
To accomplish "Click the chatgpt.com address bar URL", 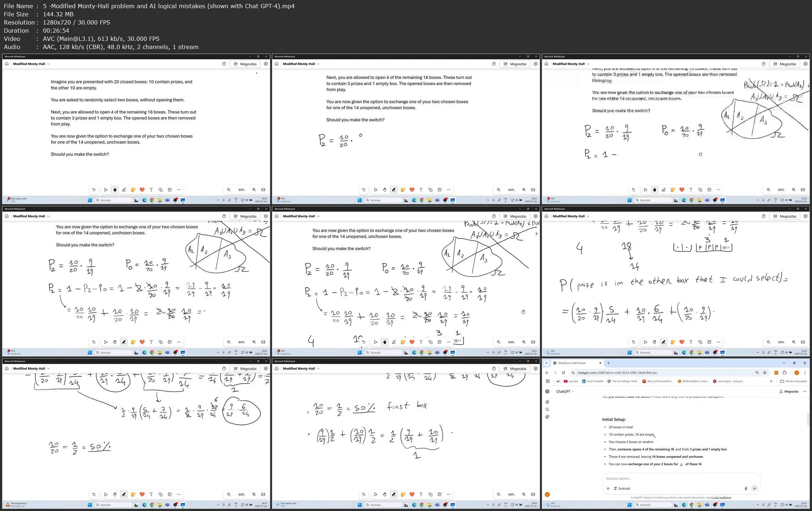I will (617, 373).
